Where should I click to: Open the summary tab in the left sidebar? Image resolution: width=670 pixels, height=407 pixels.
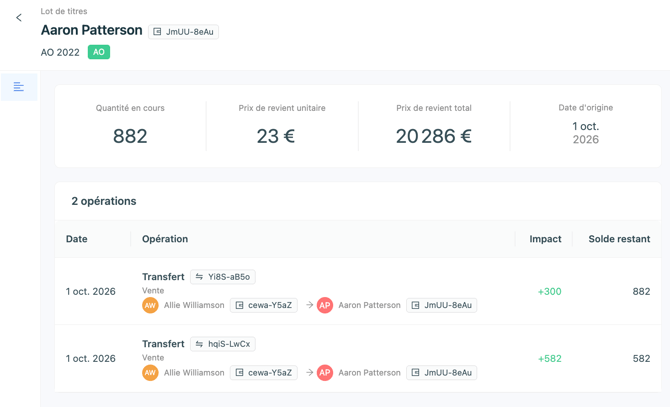point(19,87)
